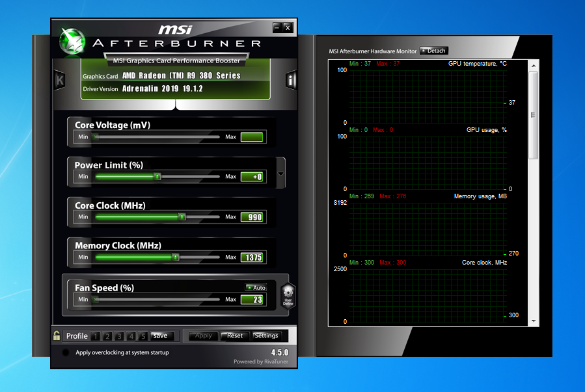Close the Afterburner window
Image resolution: width=585 pixels, height=392 pixels.
[x=288, y=27]
